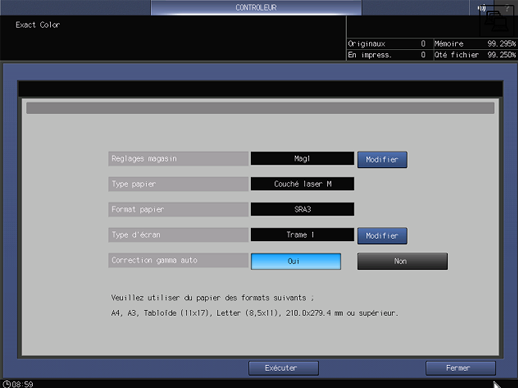
Task: Click the Type d'écran label
Action: pyautogui.click(x=178, y=235)
